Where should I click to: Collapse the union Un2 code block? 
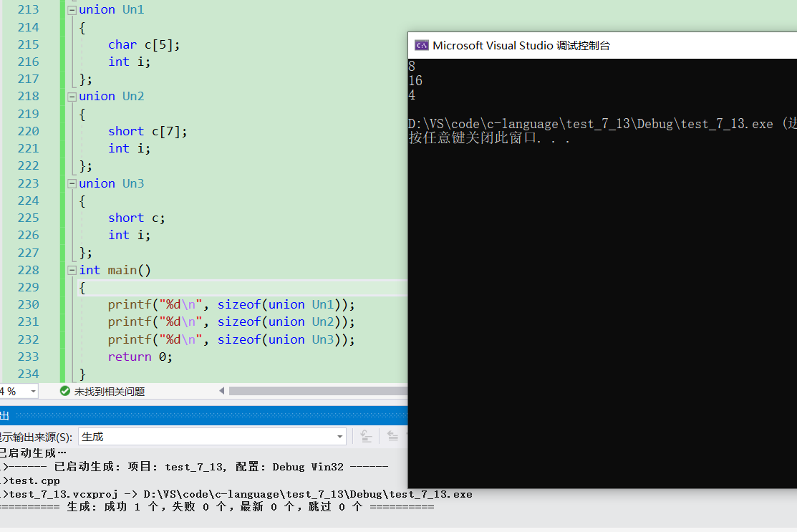72,97
